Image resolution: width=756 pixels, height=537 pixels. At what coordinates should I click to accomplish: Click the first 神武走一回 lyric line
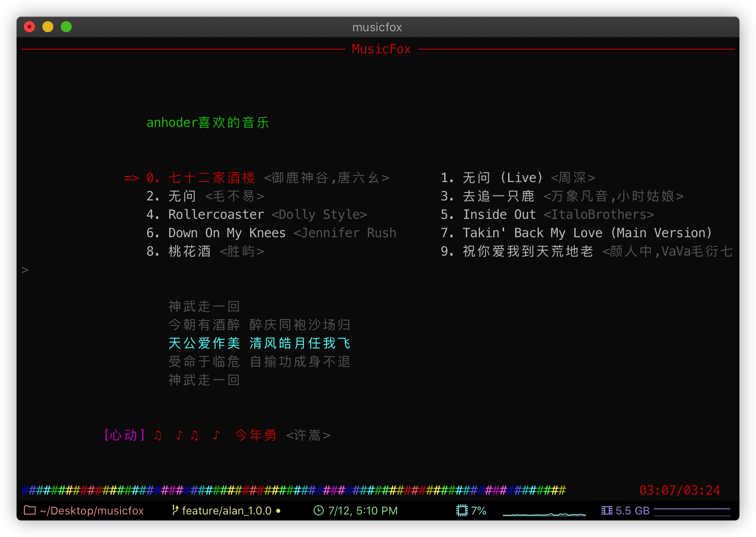(x=204, y=307)
